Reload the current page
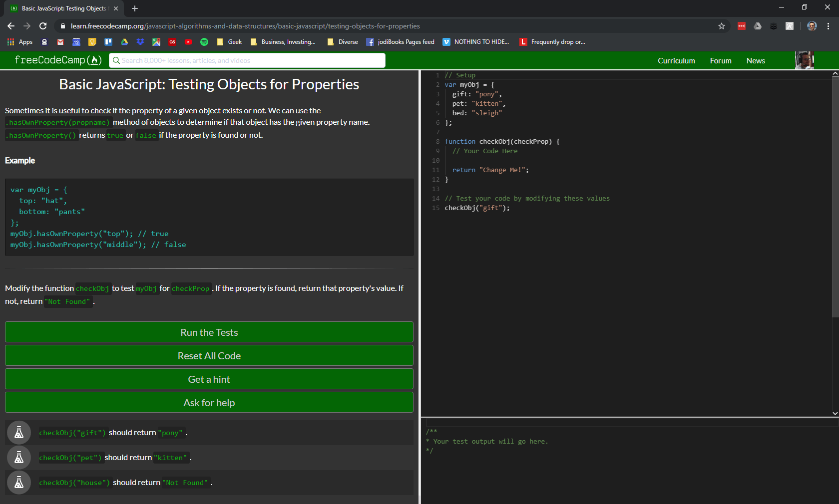 (43, 26)
